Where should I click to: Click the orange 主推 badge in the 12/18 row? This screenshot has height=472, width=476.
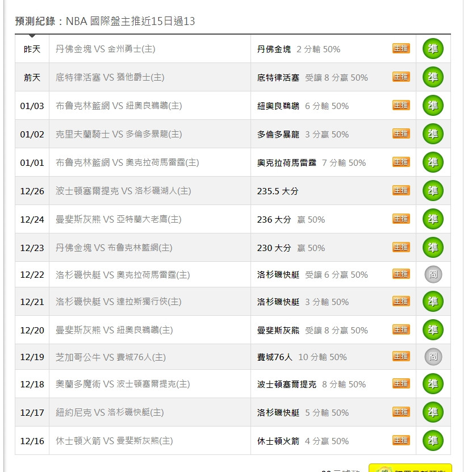pos(401,383)
